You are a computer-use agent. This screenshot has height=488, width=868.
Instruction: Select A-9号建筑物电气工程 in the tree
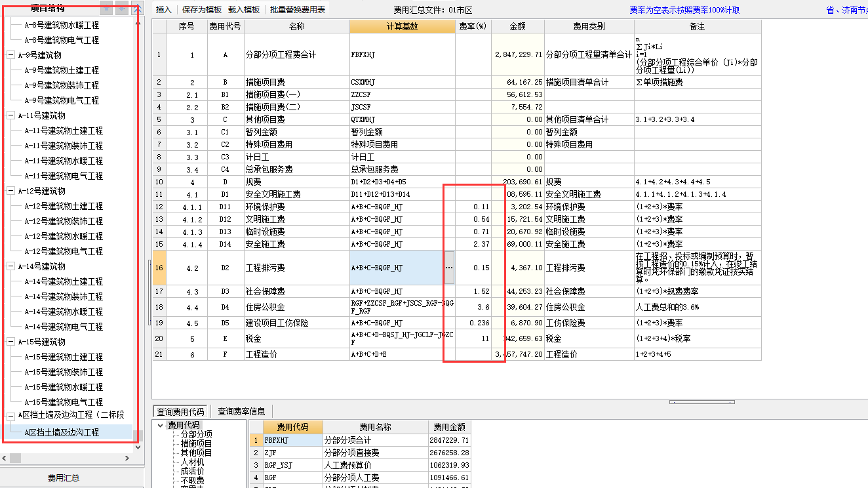coord(62,100)
